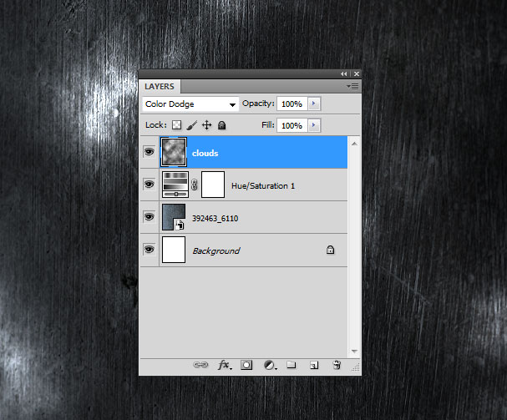Click the clouds layer name
The image size is (507, 420).
[x=205, y=153]
